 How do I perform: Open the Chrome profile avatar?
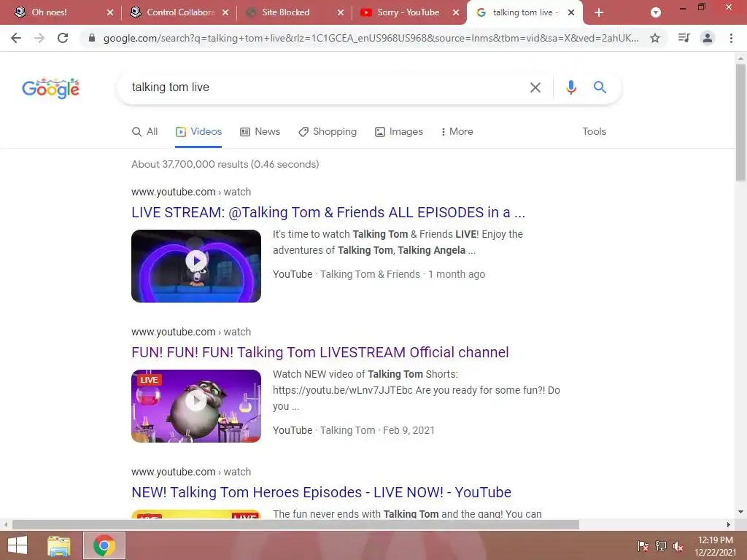pyautogui.click(x=708, y=38)
